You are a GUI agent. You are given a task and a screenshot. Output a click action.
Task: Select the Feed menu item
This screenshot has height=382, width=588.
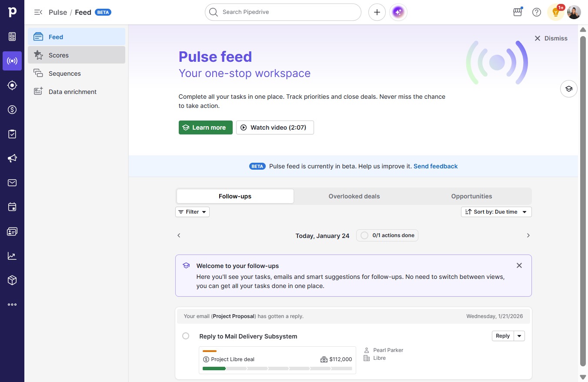pos(77,37)
